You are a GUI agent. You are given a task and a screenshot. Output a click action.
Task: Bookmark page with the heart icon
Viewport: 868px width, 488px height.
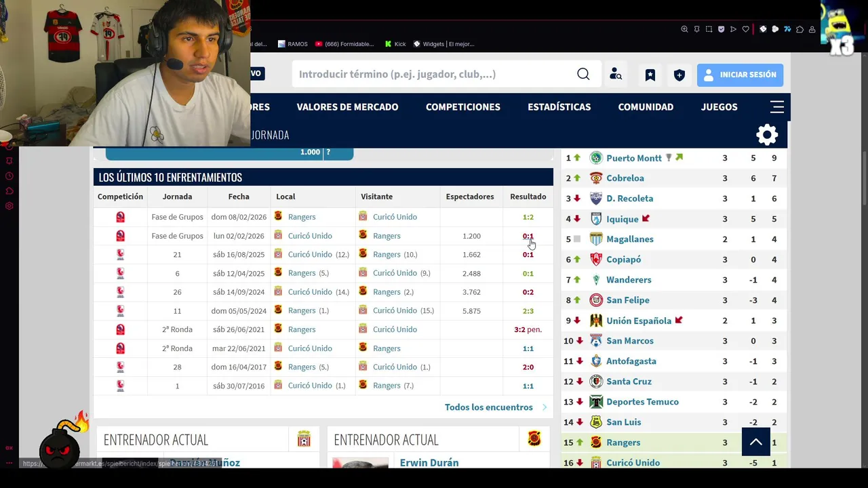pyautogui.click(x=745, y=29)
